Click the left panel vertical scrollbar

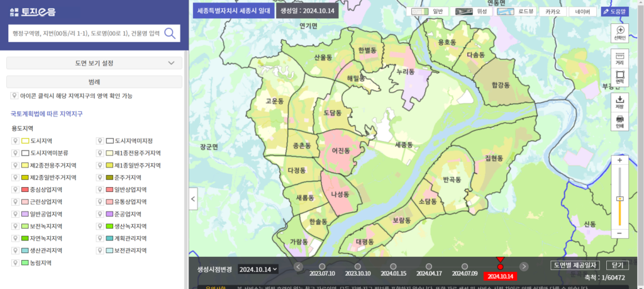[186, 164]
